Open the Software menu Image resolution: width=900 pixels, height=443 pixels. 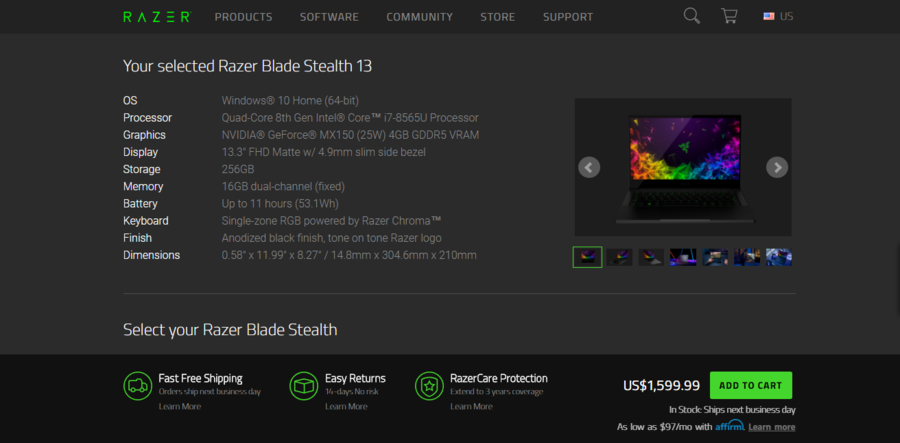pyautogui.click(x=329, y=17)
